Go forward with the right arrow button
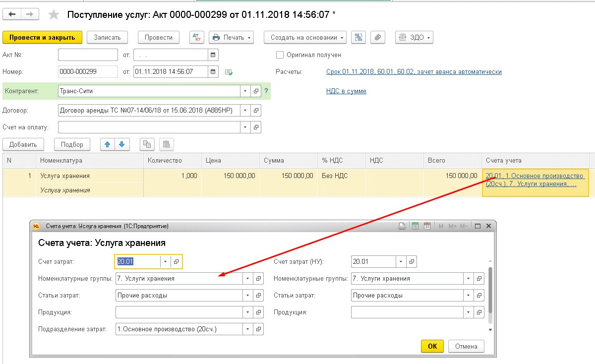 pyautogui.click(x=30, y=14)
